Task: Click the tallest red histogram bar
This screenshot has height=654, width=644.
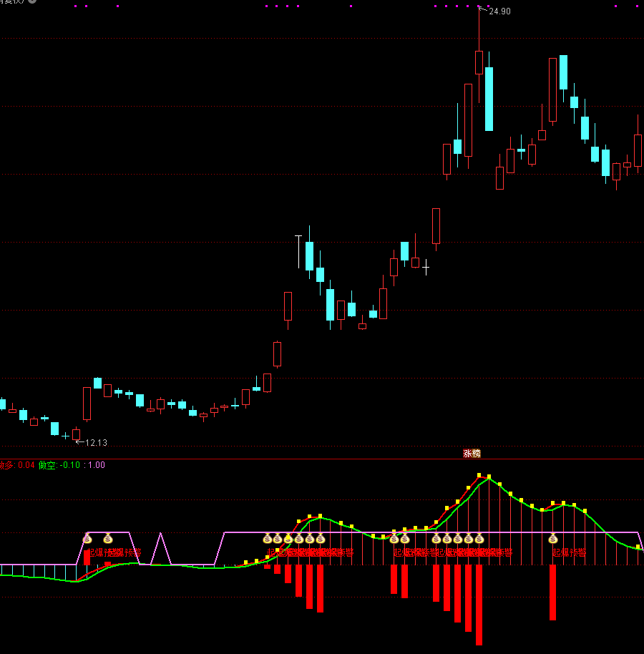Action: (x=479, y=605)
